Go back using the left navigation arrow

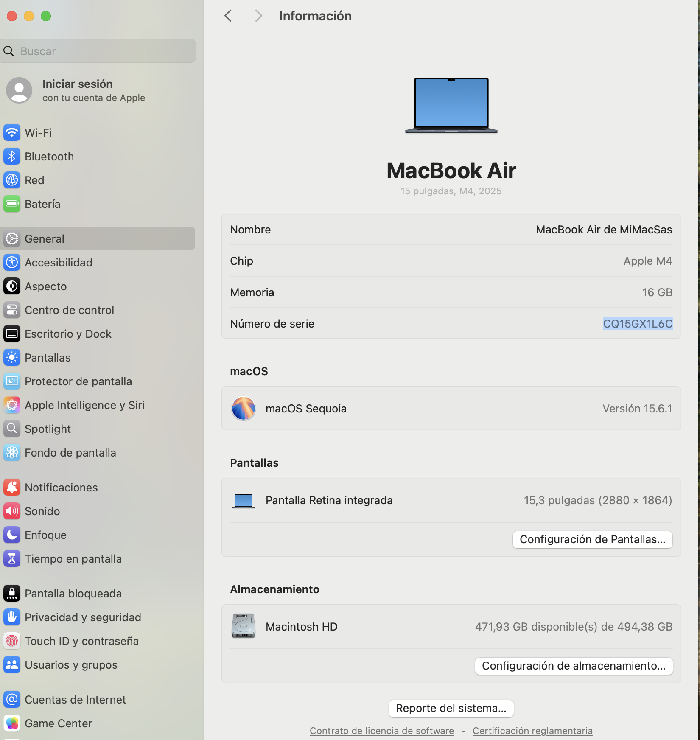[228, 16]
